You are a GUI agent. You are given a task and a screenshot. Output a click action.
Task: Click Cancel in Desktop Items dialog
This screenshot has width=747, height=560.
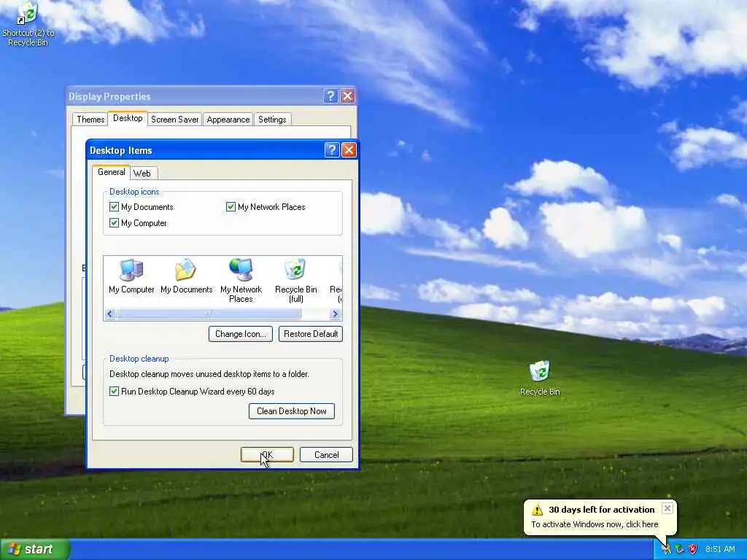point(326,455)
